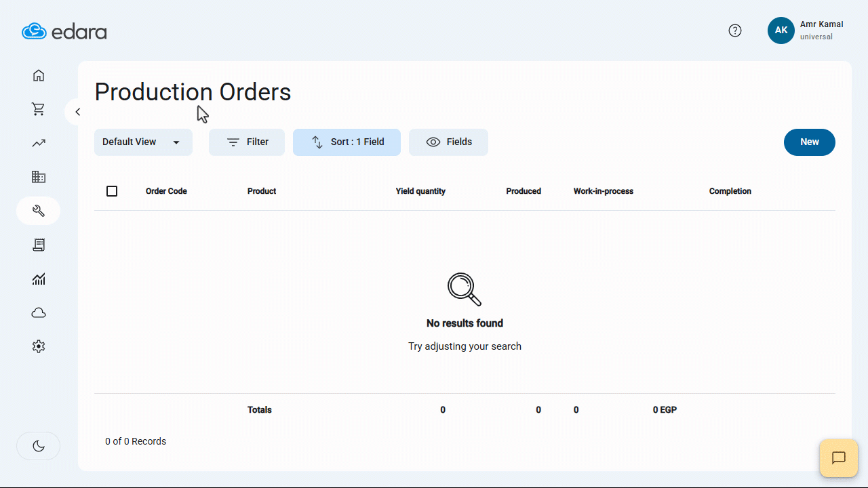868x488 pixels.
Task: Open the chat widget button
Action: coord(839,458)
